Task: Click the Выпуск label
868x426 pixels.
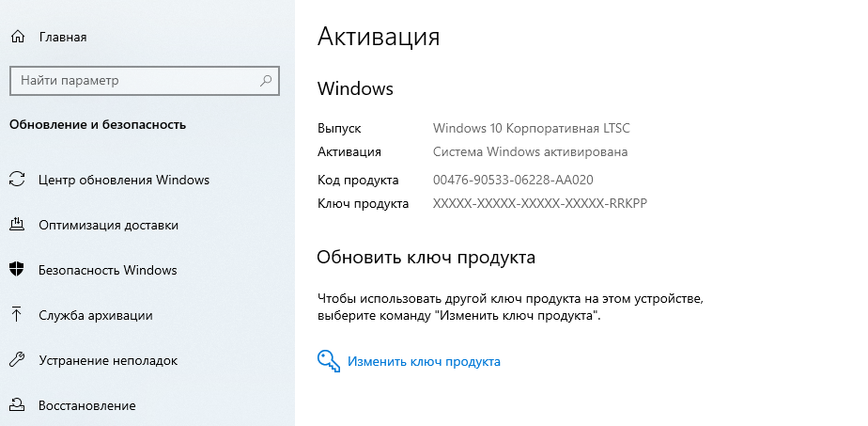Action: click(339, 129)
